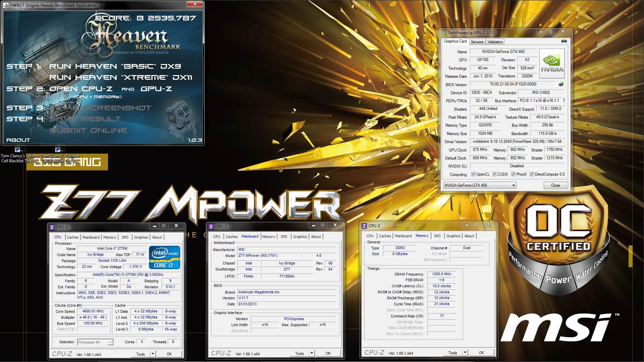
Task: Click the Core Voltage 1.376 V value
Action: click(136, 267)
